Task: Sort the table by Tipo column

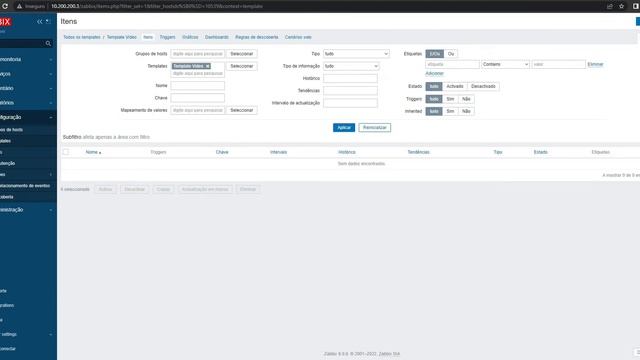Action: tap(498, 152)
